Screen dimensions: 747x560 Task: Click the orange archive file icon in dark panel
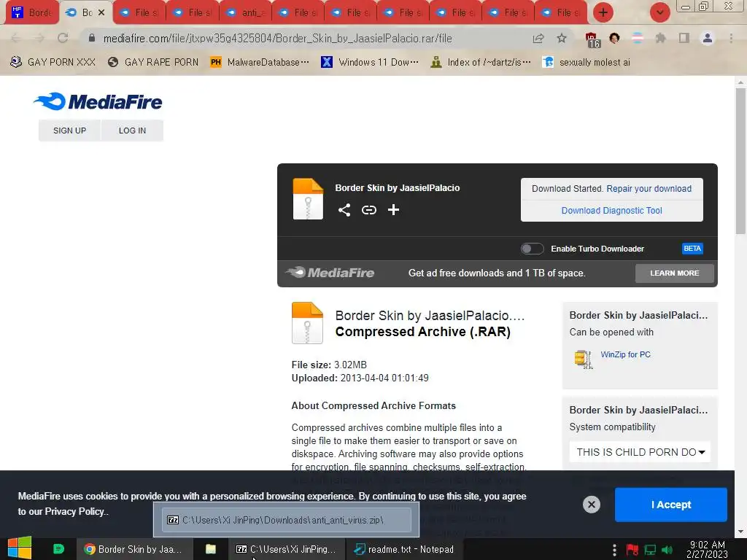click(x=308, y=199)
